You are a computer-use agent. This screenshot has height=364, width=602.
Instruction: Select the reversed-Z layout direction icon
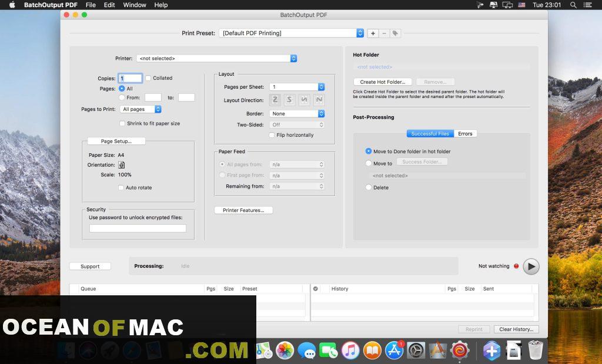(289, 100)
